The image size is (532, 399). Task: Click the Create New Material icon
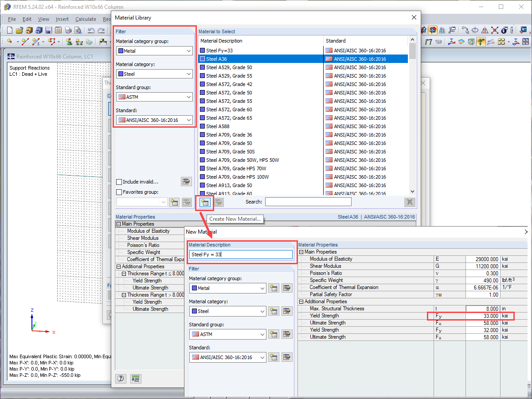tap(204, 202)
